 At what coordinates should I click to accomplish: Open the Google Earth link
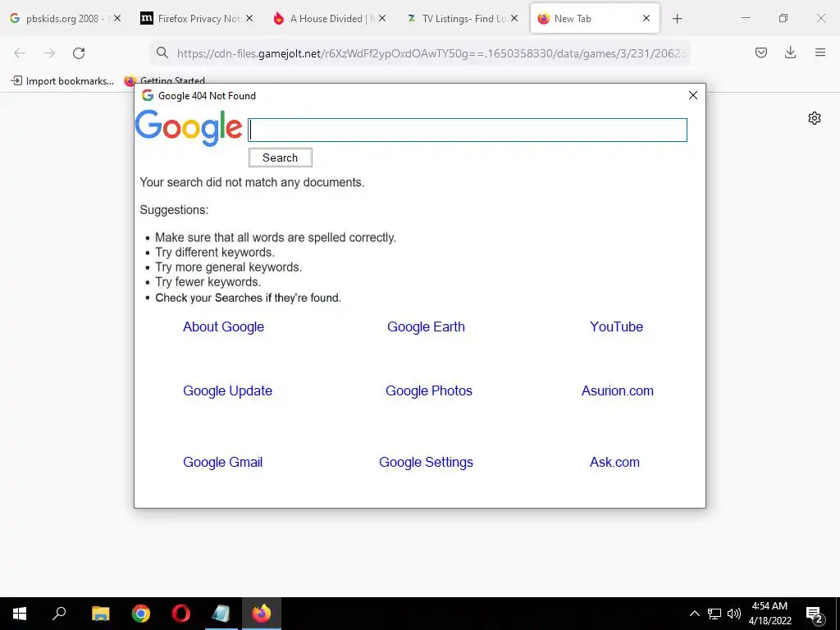426,326
